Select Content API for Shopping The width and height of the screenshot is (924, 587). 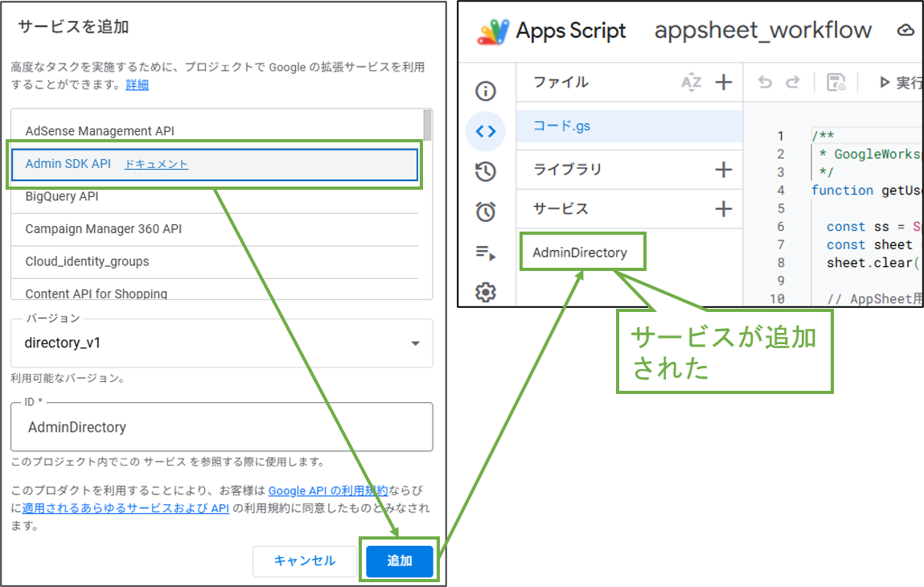tap(215, 290)
